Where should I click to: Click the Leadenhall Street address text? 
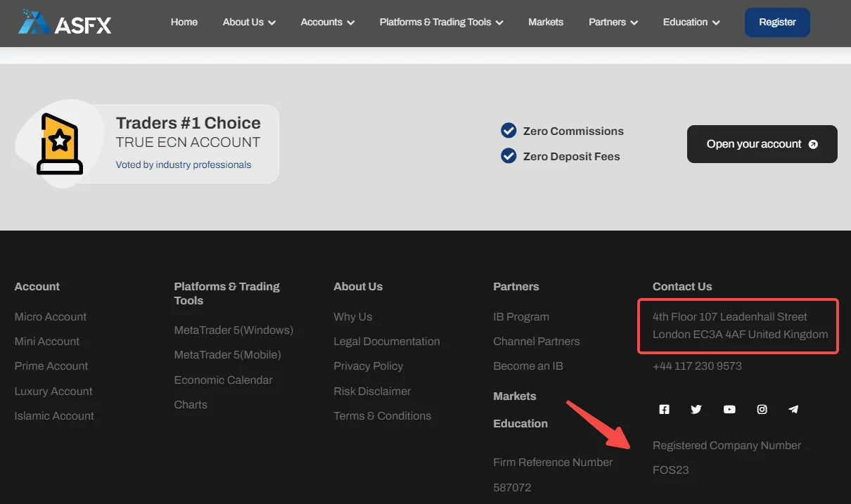pyautogui.click(x=740, y=325)
